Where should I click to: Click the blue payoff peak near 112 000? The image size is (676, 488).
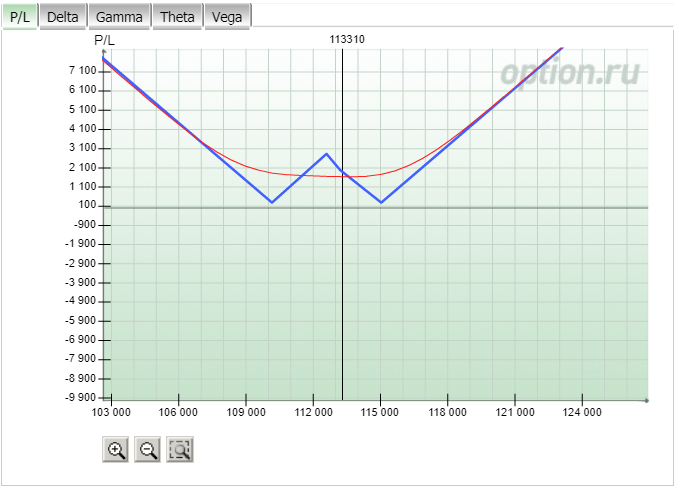click(x=326, y=153)
